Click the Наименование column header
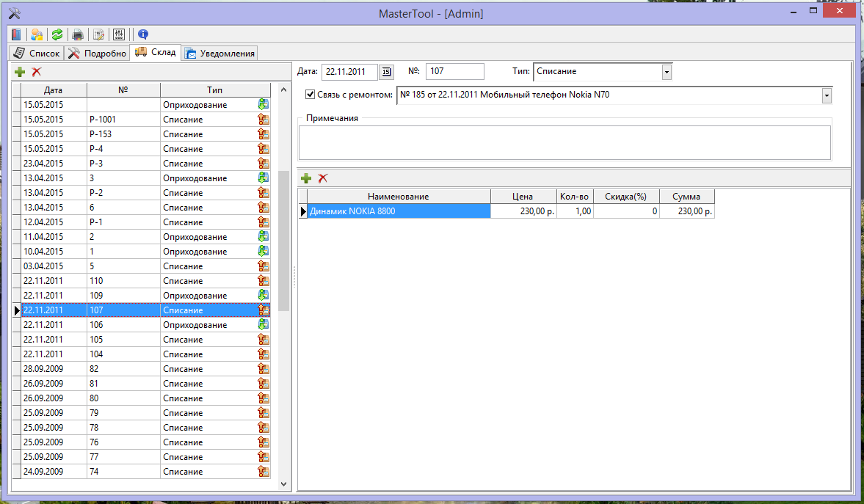864x504 pixels. 399,196
